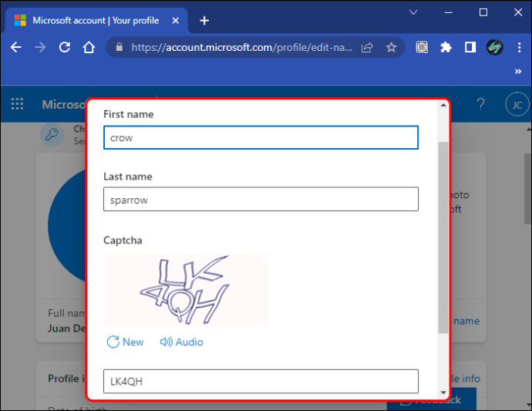Open the Microsoft app launcher grid
Image resolution: width=532 pixels, height=411 pixels.
click(x=17, y=104)
